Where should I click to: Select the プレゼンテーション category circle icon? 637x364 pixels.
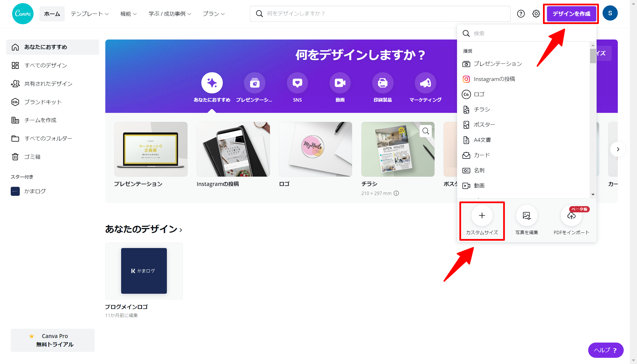255,83
